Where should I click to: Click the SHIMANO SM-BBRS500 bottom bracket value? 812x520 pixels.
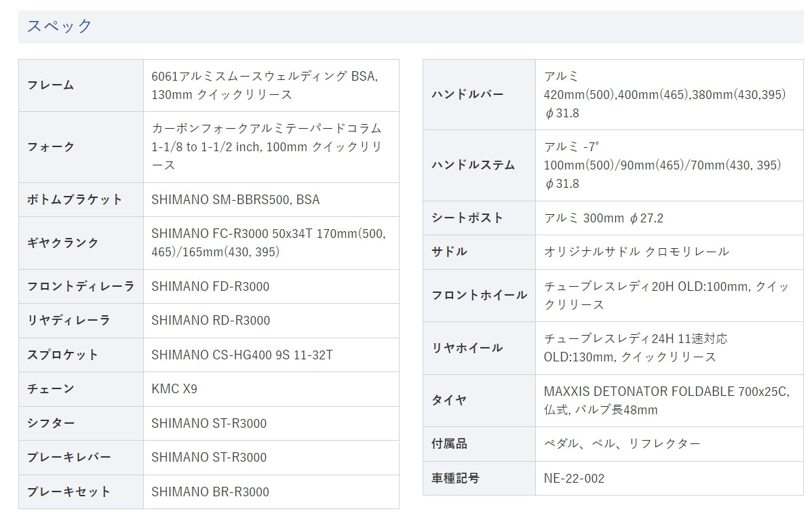[235, 199]
